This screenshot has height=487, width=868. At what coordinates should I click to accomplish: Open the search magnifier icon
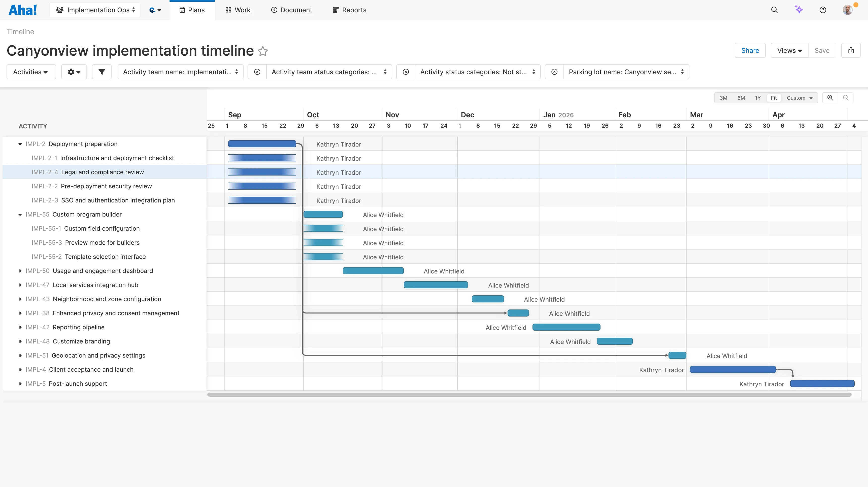[775, 10]
